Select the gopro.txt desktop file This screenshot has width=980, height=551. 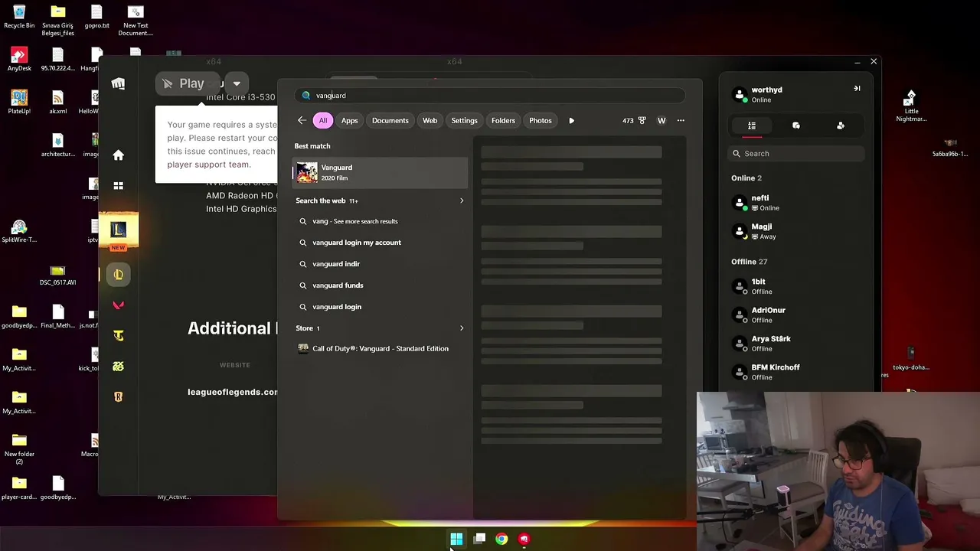(x=96, y=17)
